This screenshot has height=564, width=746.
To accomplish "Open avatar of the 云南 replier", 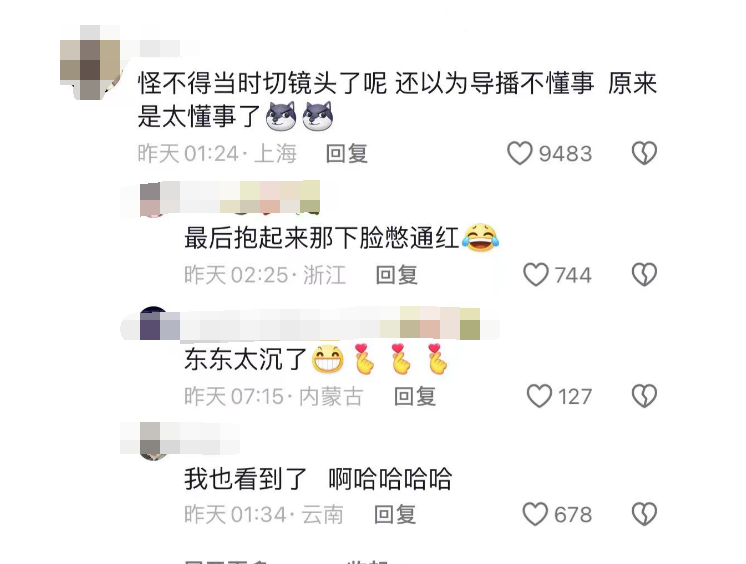I will 153,441.
